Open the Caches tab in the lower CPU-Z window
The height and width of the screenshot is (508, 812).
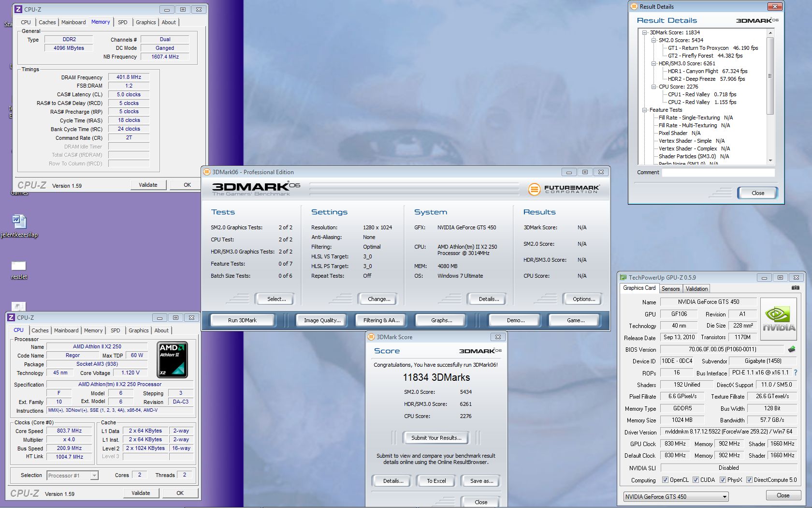pyautogui.click(x=40, y=330)
